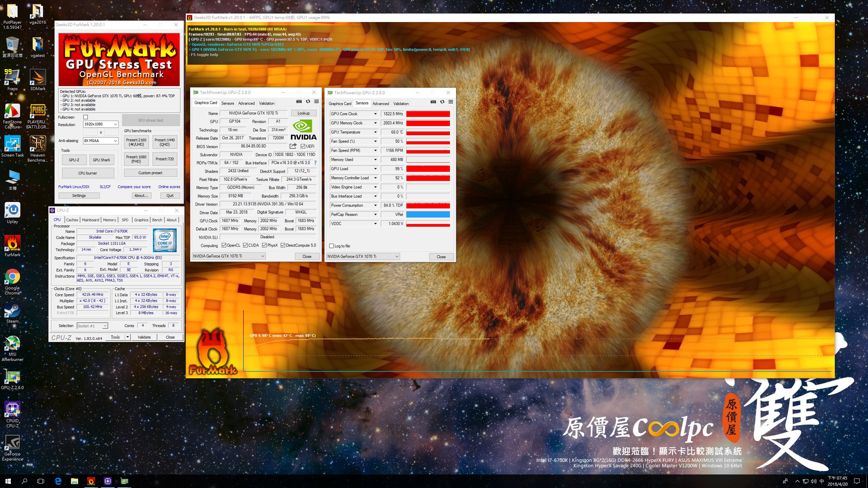Screen dimensions: 868x488
Task: Click custom width resolution input in FurMark
Action: (90, 132)
